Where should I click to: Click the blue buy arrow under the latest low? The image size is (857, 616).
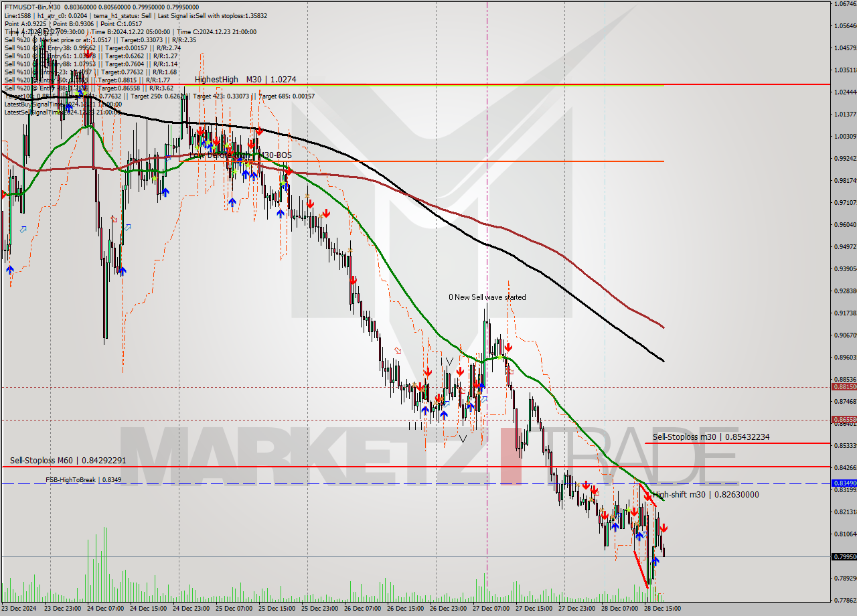(x=655, y=561)
